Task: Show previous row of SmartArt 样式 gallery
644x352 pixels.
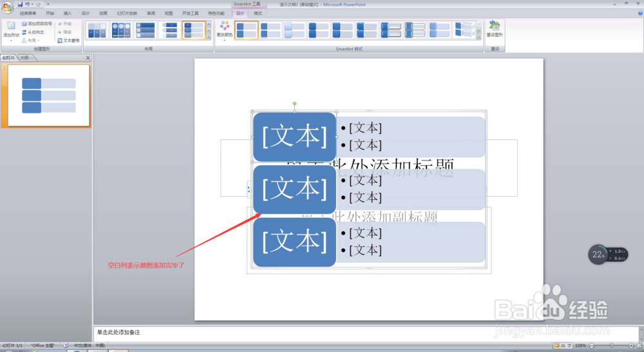Action: click(479, 24)
